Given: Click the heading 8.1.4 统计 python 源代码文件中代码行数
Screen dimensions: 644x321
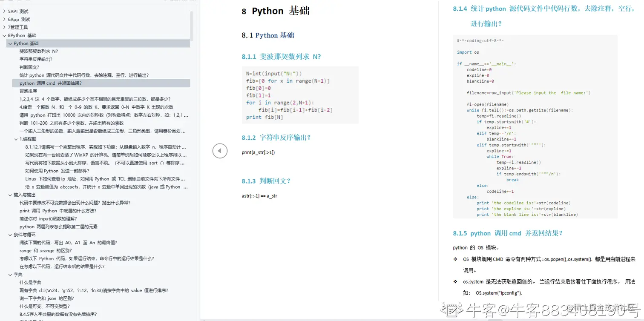Looking at the screenshot, I should (543, 16).
